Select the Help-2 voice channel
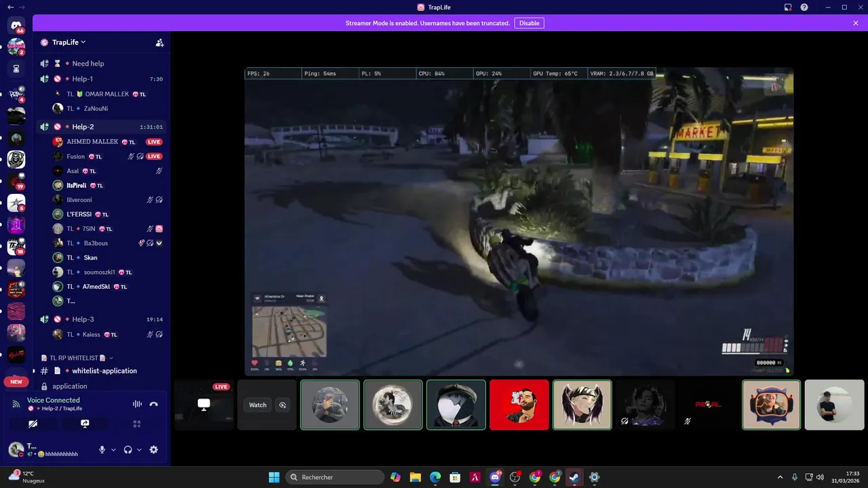Viewport: 868px width, 488px height. tap(102, 127)
